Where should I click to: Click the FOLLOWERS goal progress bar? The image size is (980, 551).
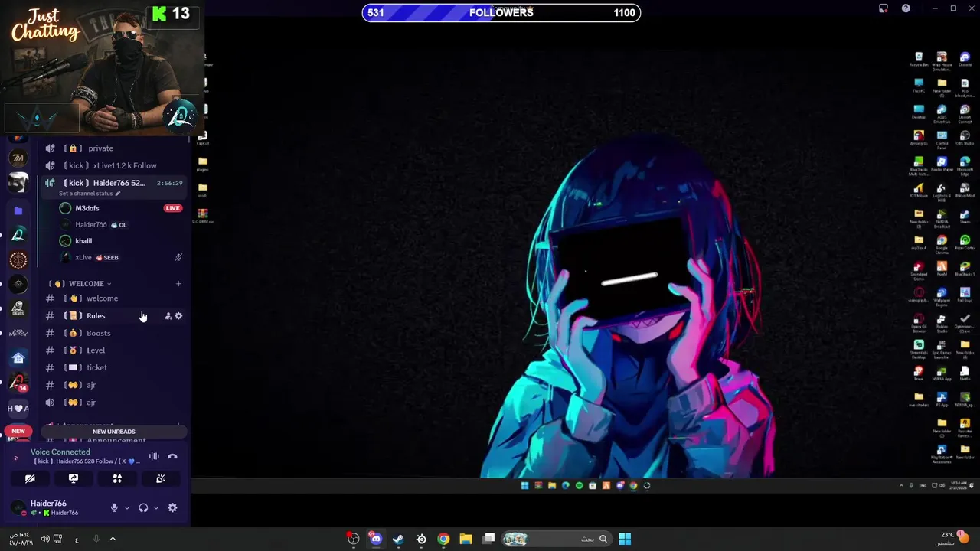pyautogui.click(x=501, y=12)
